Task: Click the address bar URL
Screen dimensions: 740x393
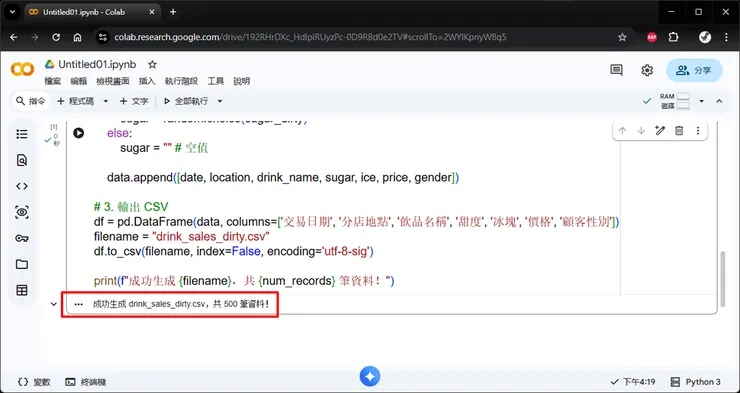Action: pos(310,37)
